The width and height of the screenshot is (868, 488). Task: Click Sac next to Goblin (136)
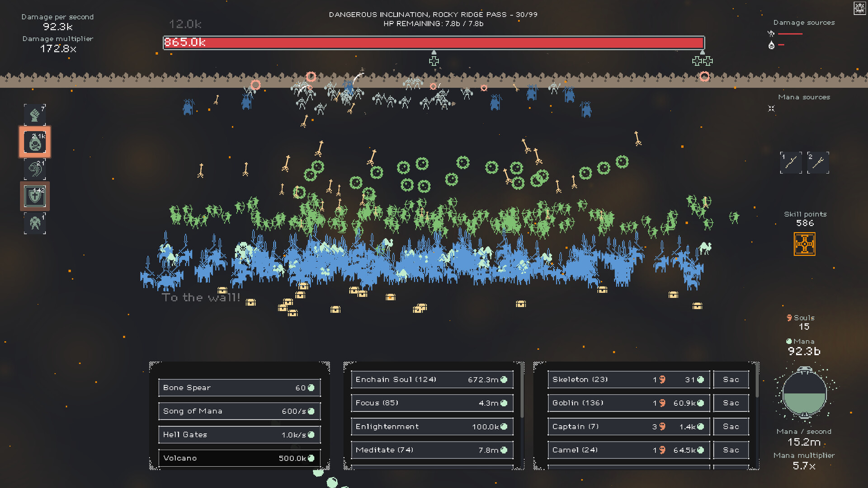coord(731,403)
